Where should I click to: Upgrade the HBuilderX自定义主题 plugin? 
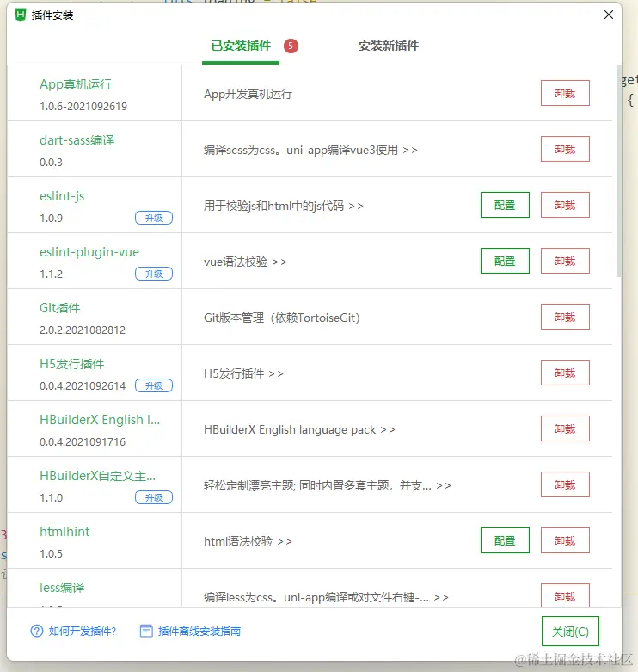pos(154,497)
